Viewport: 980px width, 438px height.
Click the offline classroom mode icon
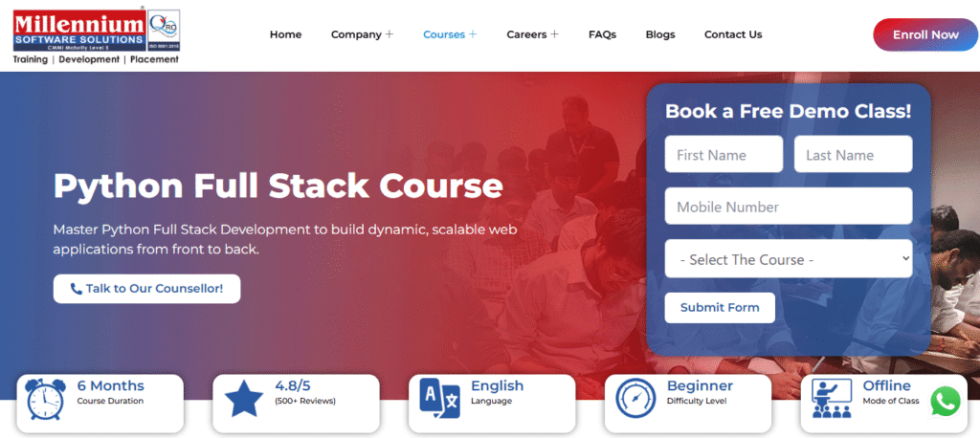click(x=832, y=399)
